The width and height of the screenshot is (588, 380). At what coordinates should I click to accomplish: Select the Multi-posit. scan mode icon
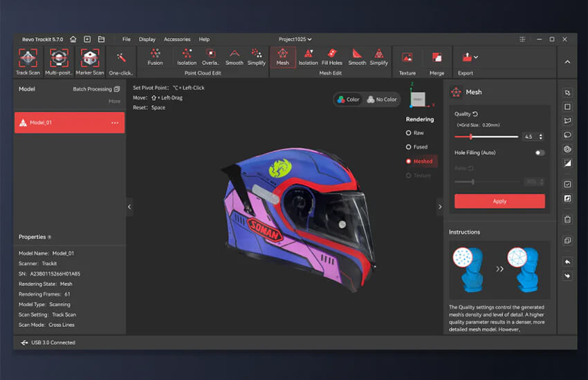click(59, 61)
